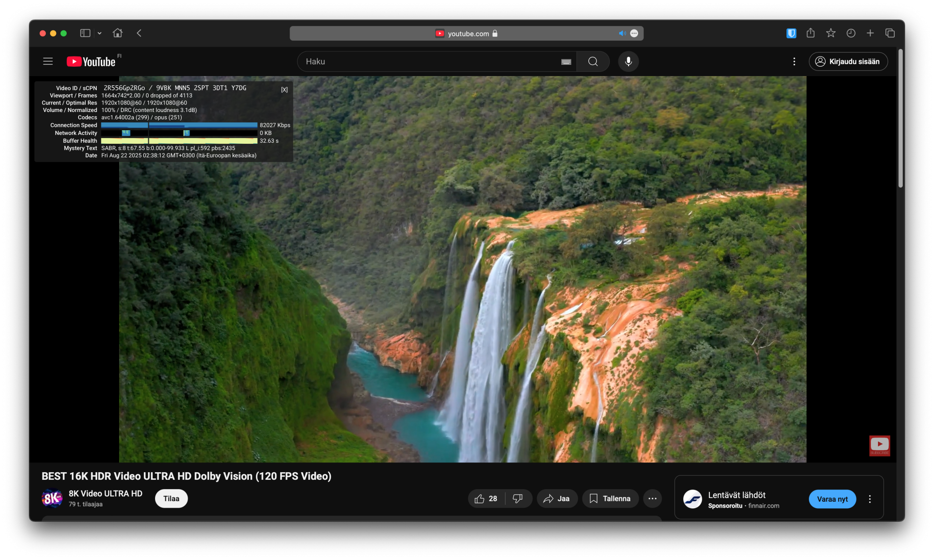Viewport: 934px width, 560px height.
Task: Toggle Safari sidebar visibility
Action: tap(85, 33)
